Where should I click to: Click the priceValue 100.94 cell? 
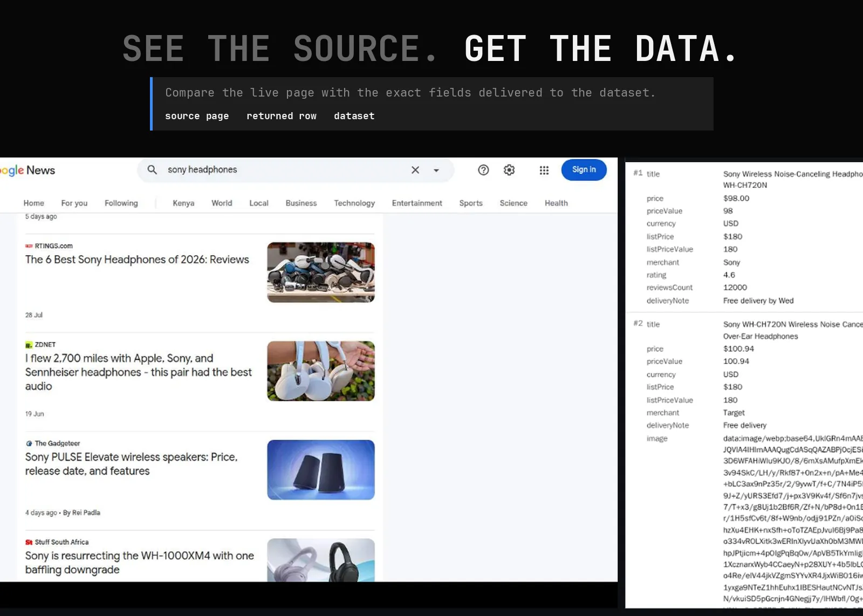click(736, 361)
